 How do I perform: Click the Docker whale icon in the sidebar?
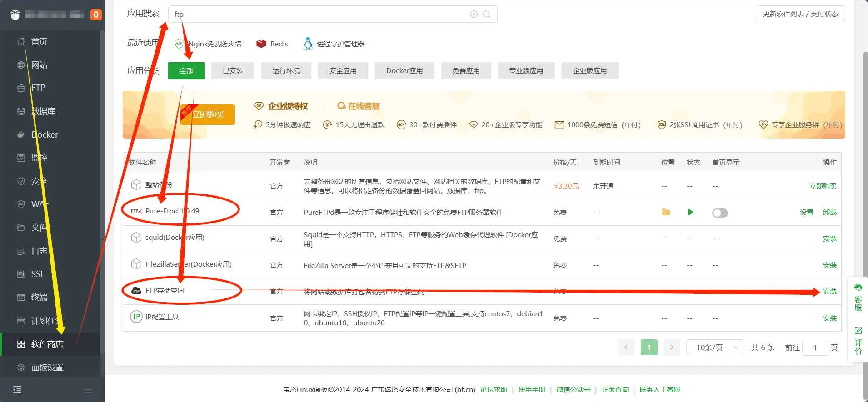[21, 134]
